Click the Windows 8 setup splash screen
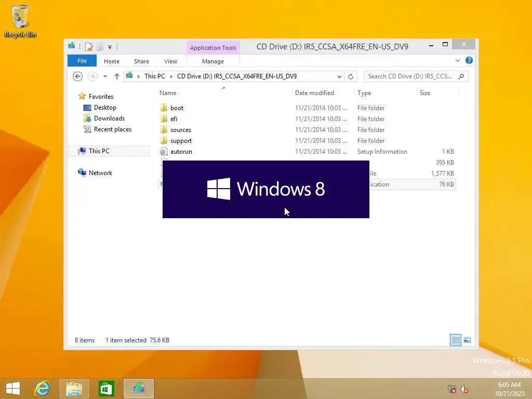 (x=266, y=189)
